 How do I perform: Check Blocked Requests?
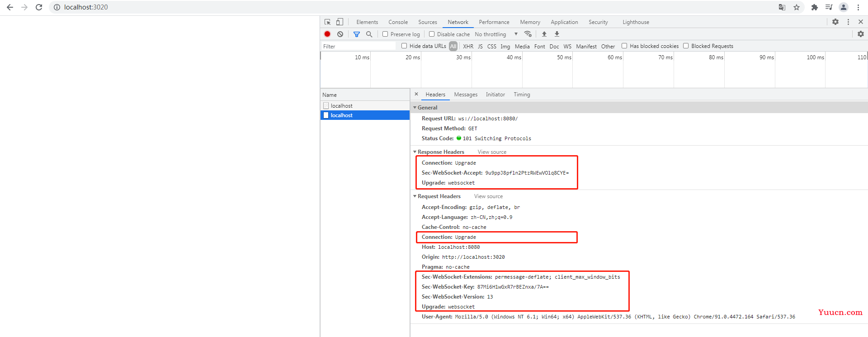pyautogui.click(x=686, y=46)
